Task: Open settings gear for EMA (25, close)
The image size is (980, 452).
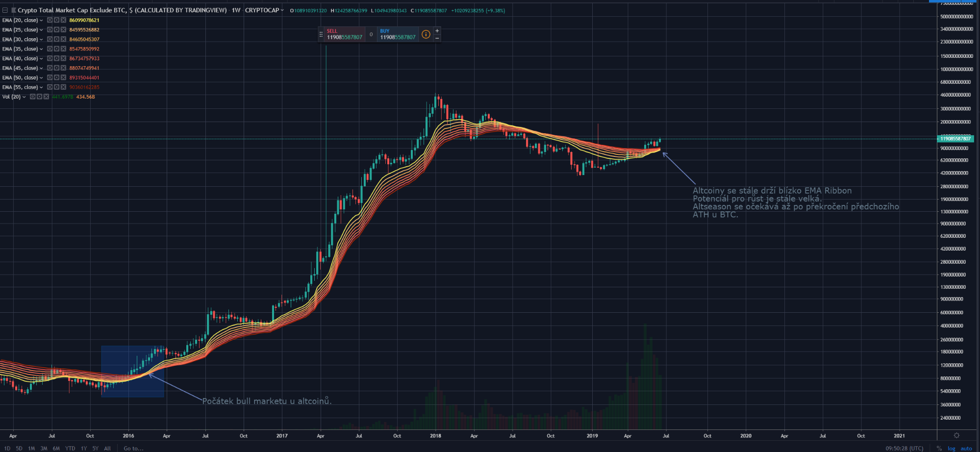Action: [56, 30]
